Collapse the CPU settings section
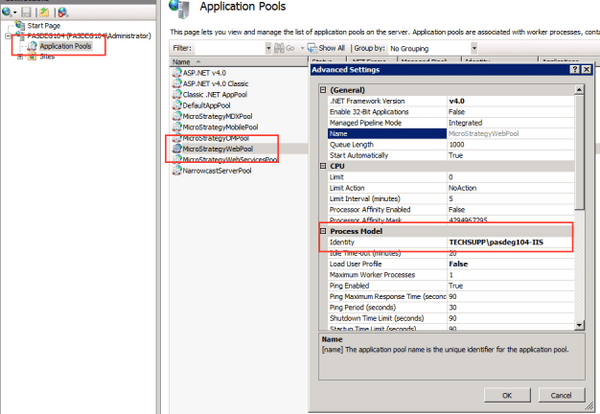The image size is (600, 414). 323,166
